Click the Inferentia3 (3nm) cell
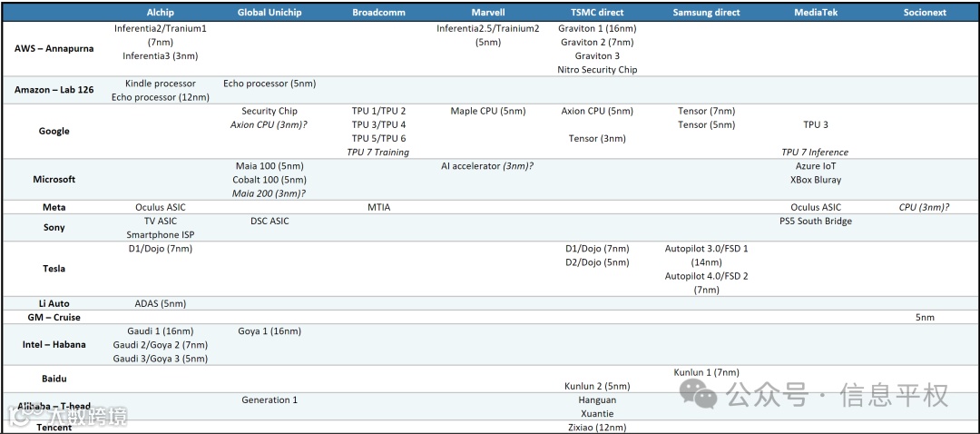 click(160, 55)
